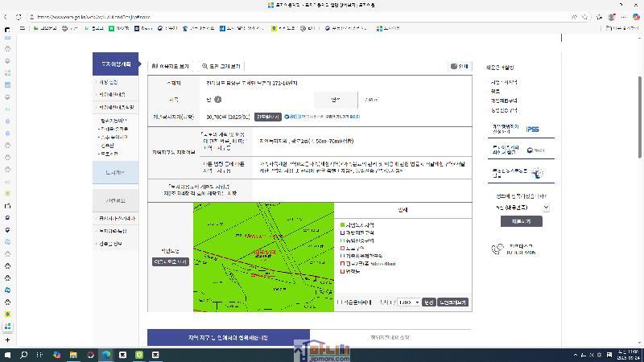Image resolution: width=644 pixels, height=362 pixels.
Task: Open the help icon next to 지목
Action: coord(218,100)
